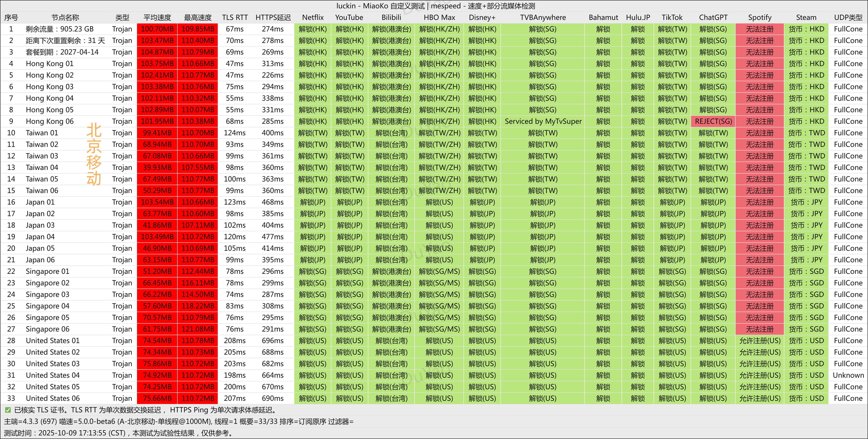Click the 平均速度 column header
The height and width of the screenshot is (439, 868).
tap(157, 18)
